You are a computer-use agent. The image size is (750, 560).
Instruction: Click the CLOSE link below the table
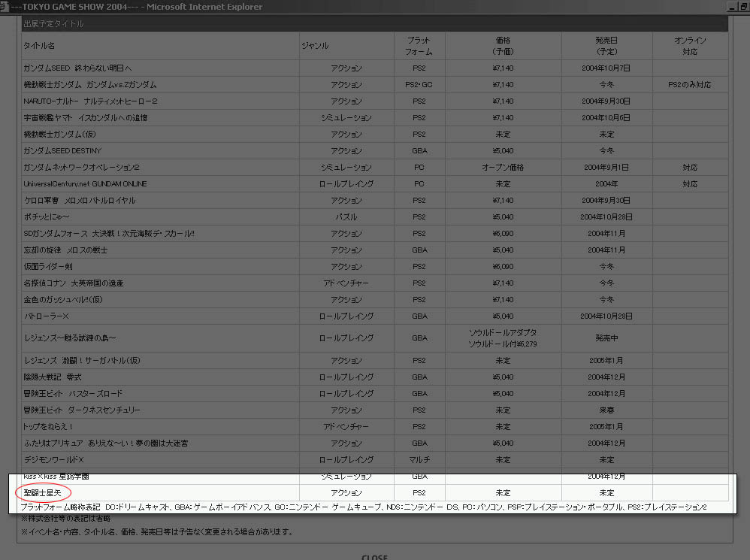[374, 557]
